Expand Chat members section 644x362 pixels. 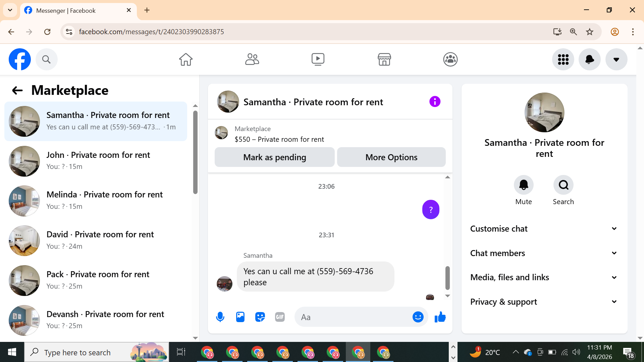coord(544,253)
